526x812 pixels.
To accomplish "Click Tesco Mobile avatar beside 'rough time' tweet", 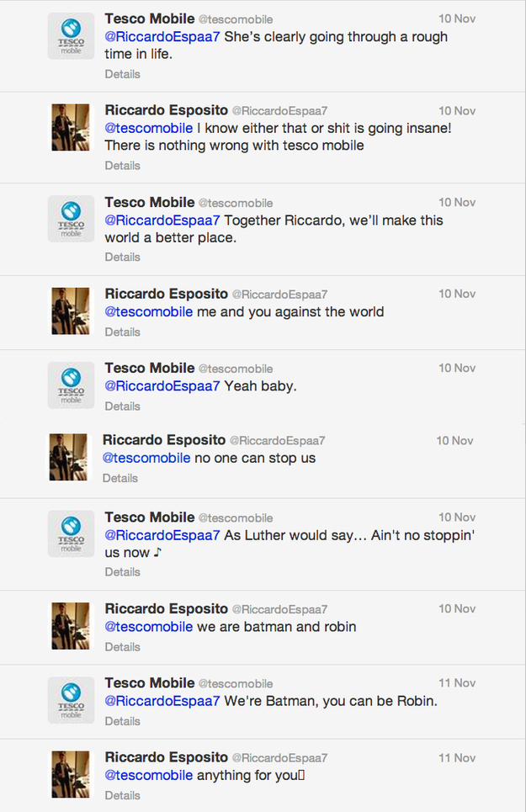I will pyautogui.click(x=71, y=36).
